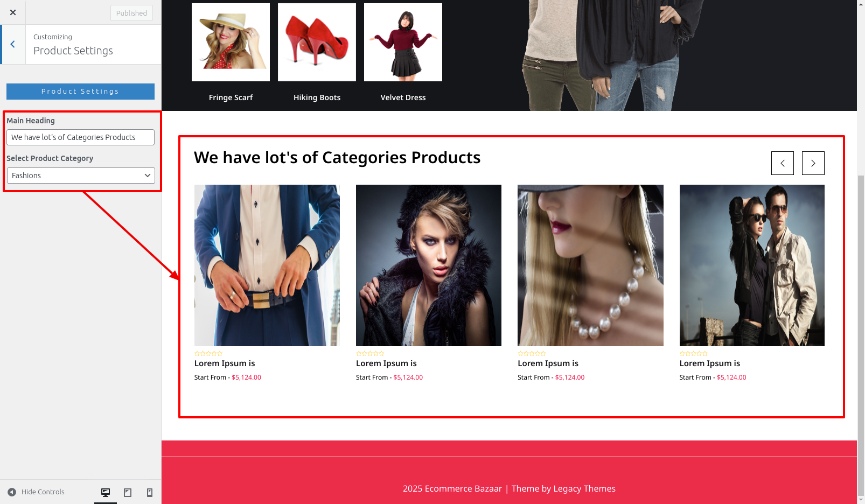The height and width of the screenshot is (504, 865).
Task: Show previous products with carousel left arrow
Action: (x=783, y=163)
